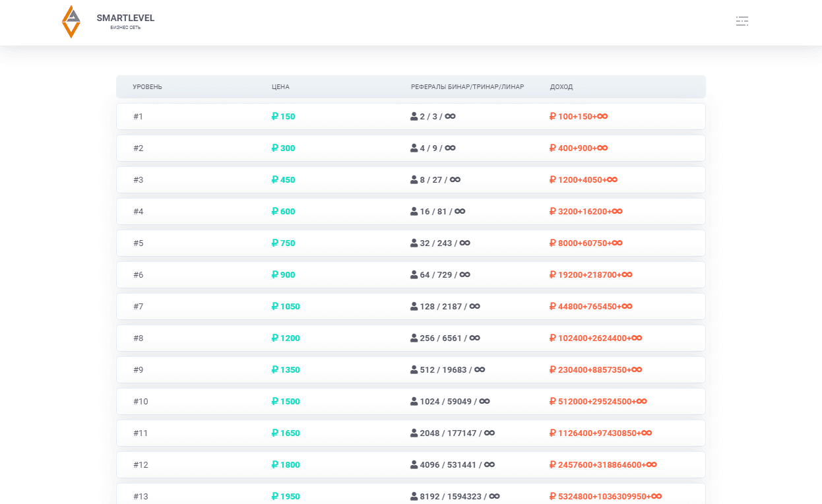The image size is (822, 504).
Task: Click the SmartLevel diamond logo icon
Action: pyautogui.click(x=71, y=22)
